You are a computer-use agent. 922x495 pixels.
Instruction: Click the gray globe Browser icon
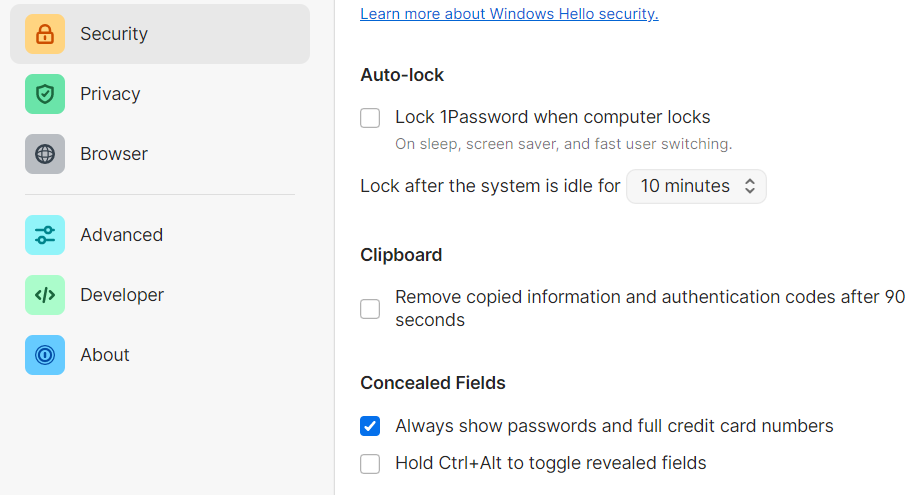pyautogui.click(x=45, y=154)
